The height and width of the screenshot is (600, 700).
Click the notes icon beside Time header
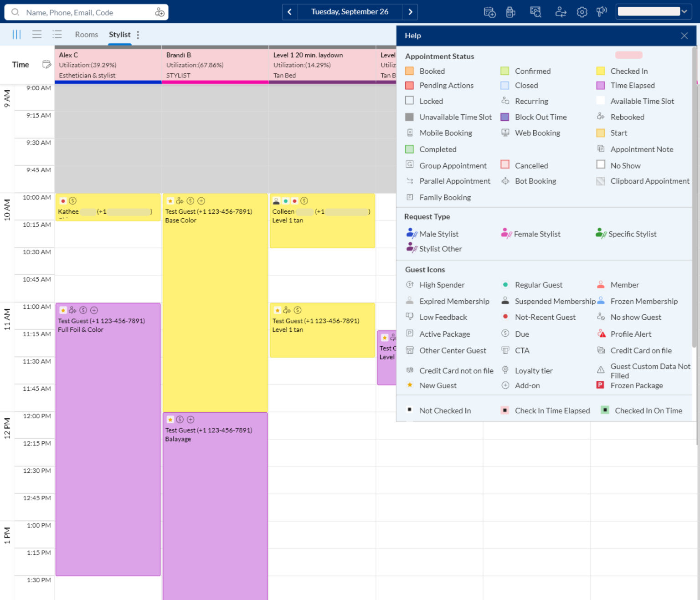point(46,64)
